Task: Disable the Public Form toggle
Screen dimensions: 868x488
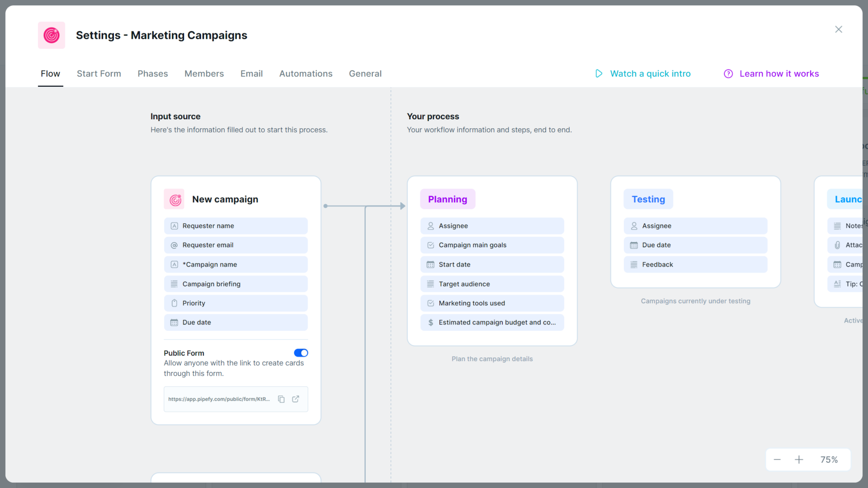Action: (x=301, y=353)
